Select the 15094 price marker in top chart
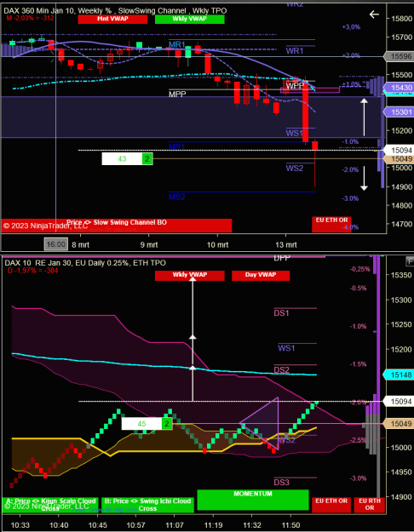The height and width of the screenshot is (532, 414). [399, 150]
